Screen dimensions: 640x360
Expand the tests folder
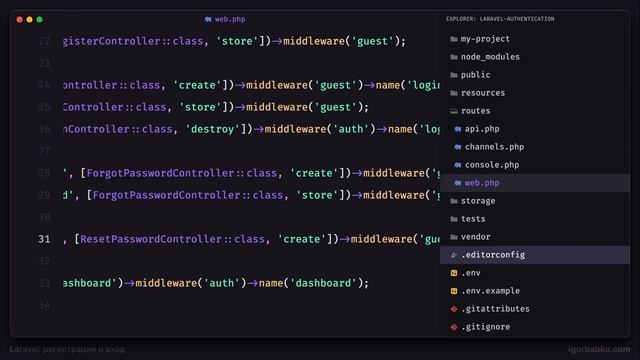click(535, 219)
